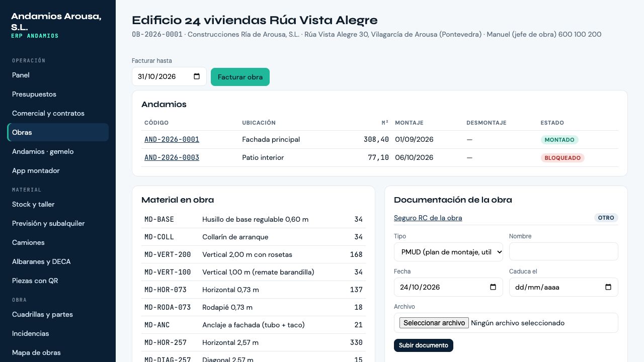Open Previsión y subalquiler section

point(58,223)
